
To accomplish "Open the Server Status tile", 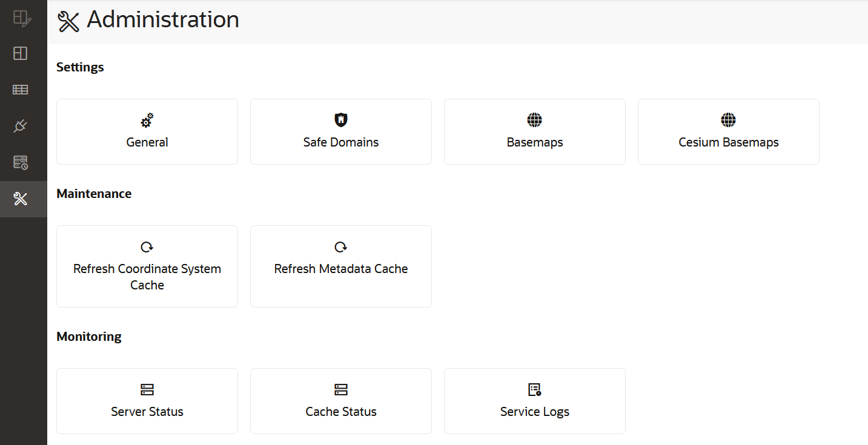I will [x=147, y=401].
